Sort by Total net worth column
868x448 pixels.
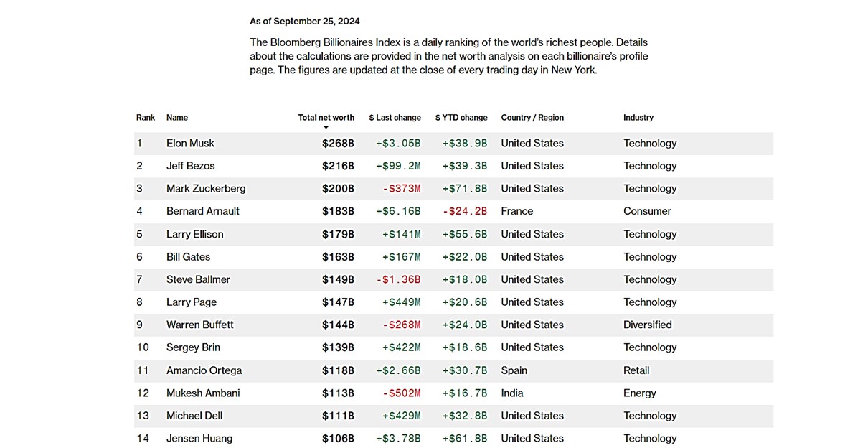[x=326, y=118]
